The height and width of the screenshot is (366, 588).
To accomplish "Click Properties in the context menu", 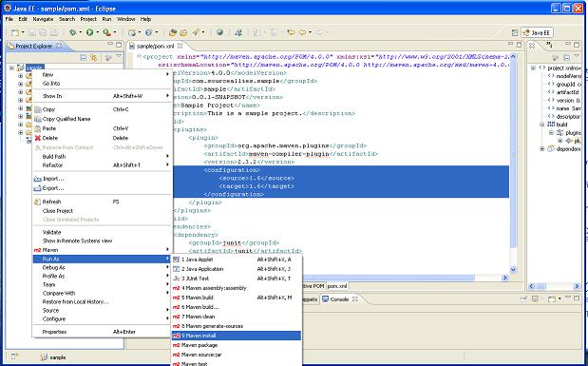I will tap(102, 332).
